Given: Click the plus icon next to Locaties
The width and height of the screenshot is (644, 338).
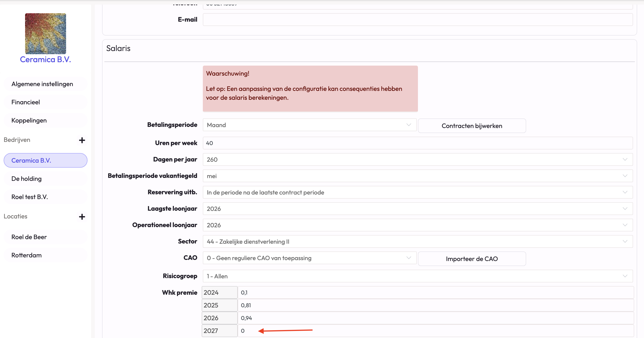Looking at the screenshot, I should 82,217.
